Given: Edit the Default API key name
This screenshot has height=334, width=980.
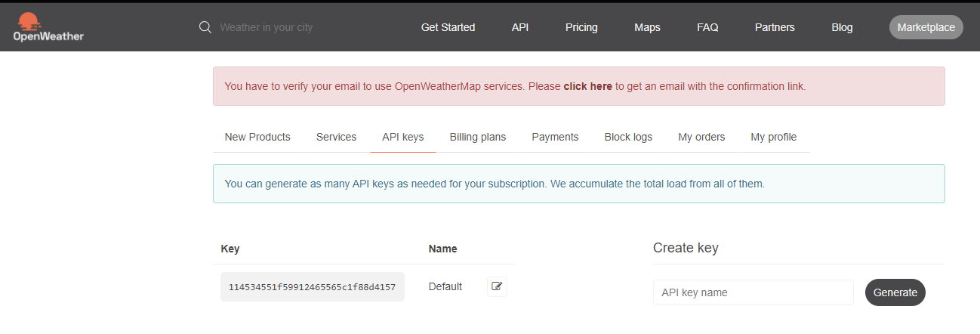Looking at the screenshot, I should [497, 286].
